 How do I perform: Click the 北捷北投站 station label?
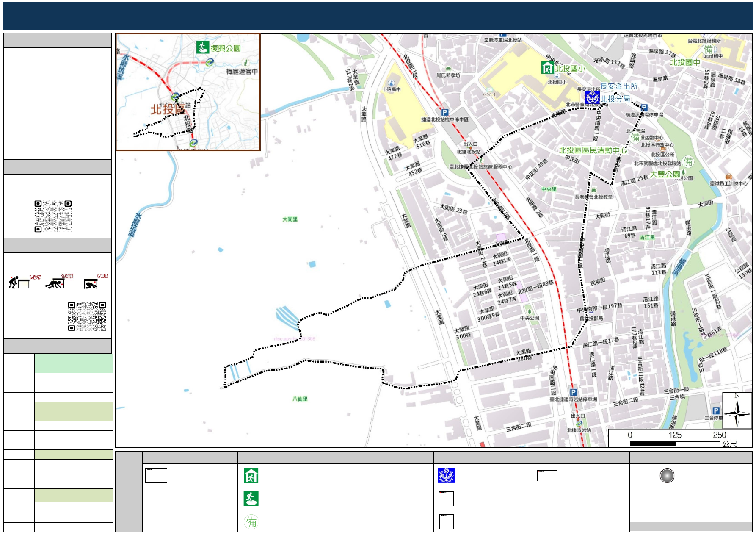coord(469,152)
